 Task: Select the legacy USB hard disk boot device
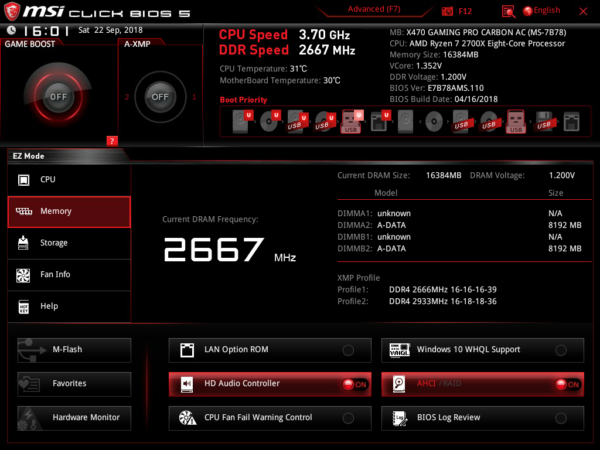click(x=462, y=122)
